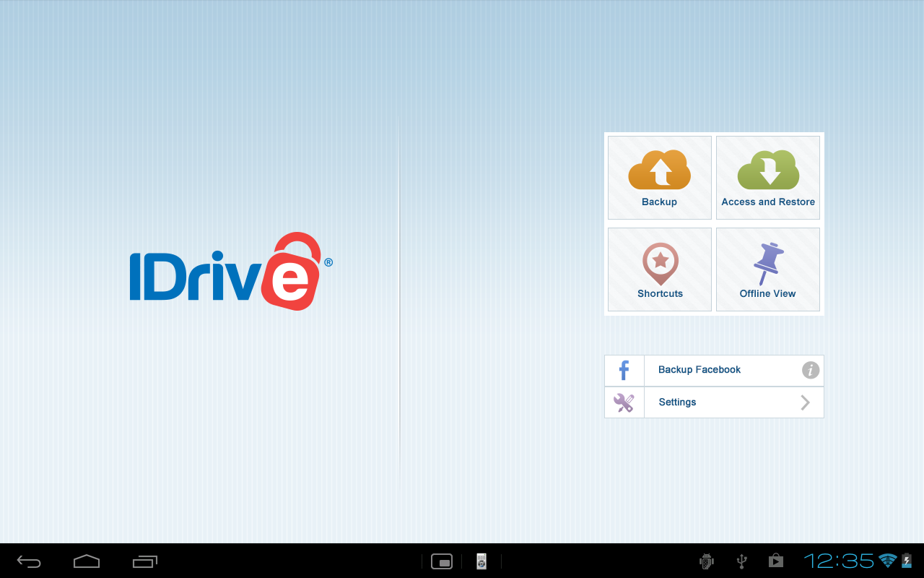Open the Settings row
The image size is (924, 578).
714,402
